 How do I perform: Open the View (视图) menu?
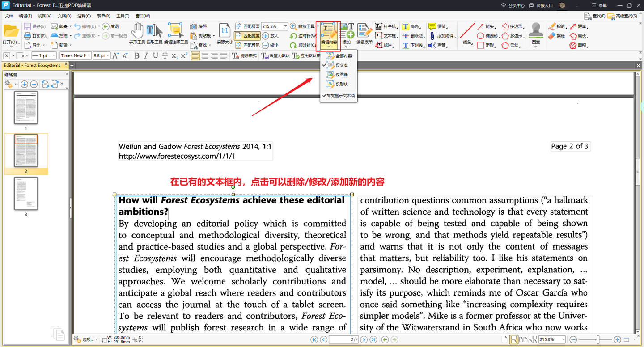(x=45, y=16)
